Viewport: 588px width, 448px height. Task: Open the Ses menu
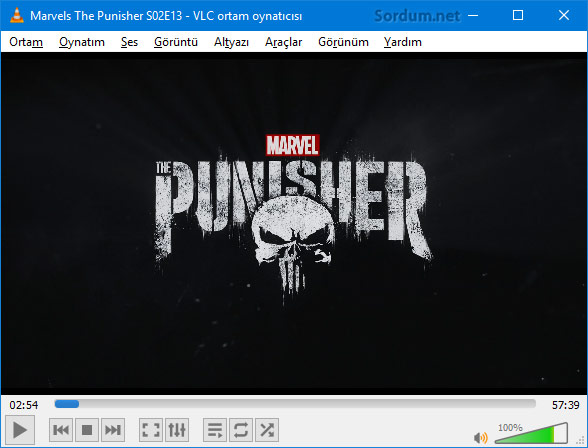(129, 42)
